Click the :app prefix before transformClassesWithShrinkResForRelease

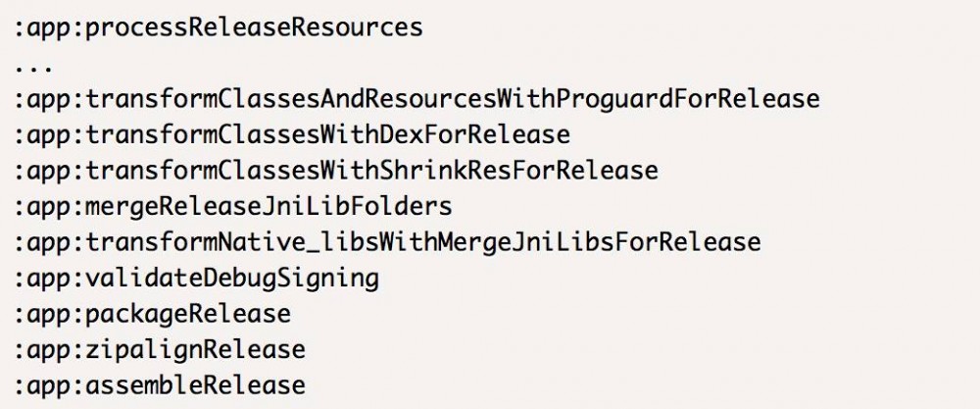pos(46,170)
